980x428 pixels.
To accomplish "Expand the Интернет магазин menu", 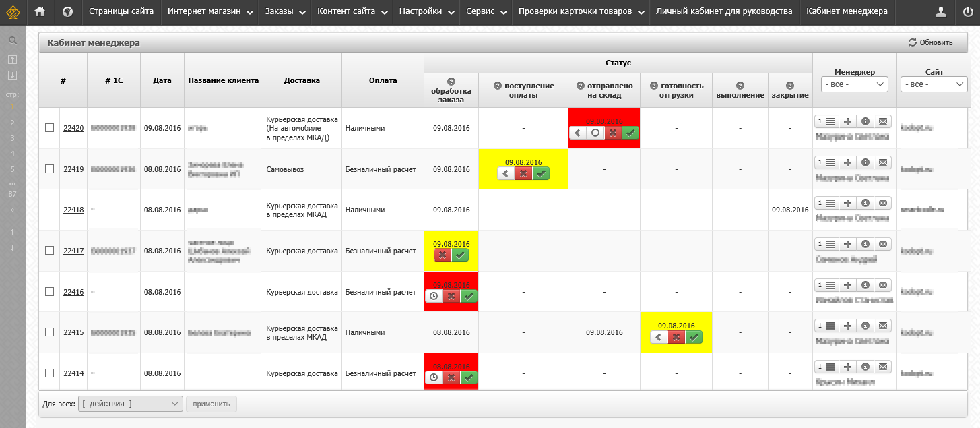I will coord(210,11).
